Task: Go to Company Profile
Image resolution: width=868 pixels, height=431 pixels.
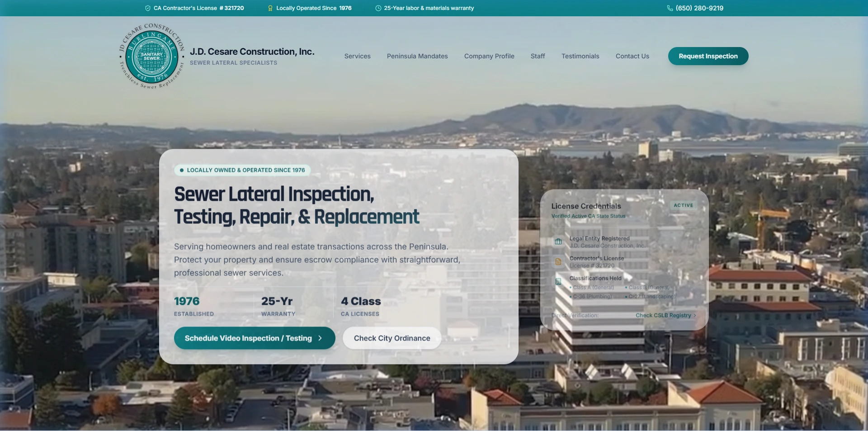Action: [x=489, y=56]
